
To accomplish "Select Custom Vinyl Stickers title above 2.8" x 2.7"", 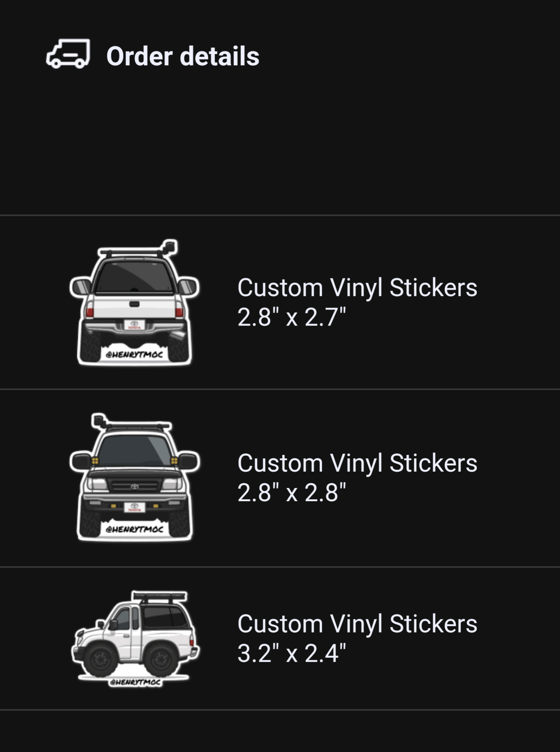I will (357, 288).
